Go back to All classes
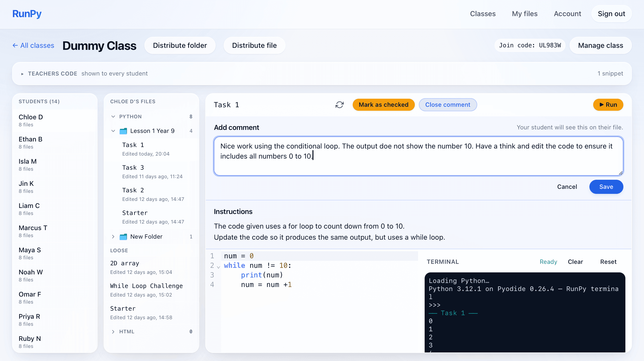Image resolution: width=644 pixels, height=361 pixels. point(33,45)
